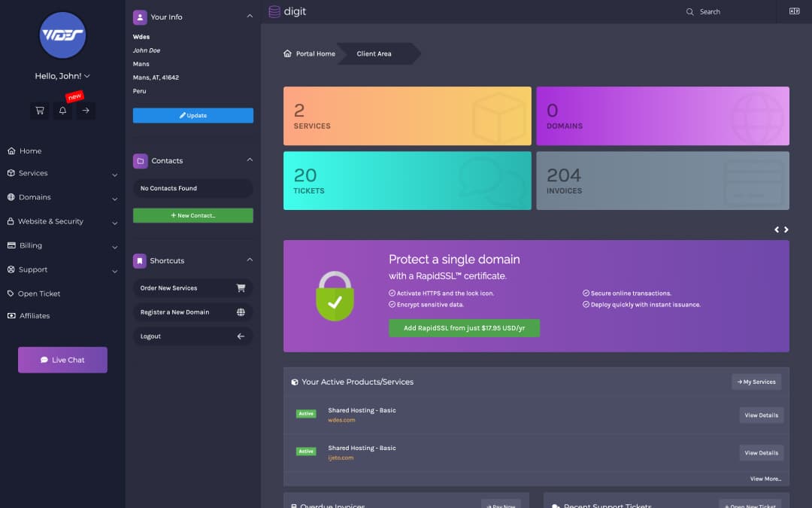This screenshot has height=508, width=812.
Task: Click the Contacts folder icon
Action: point(141,161)
